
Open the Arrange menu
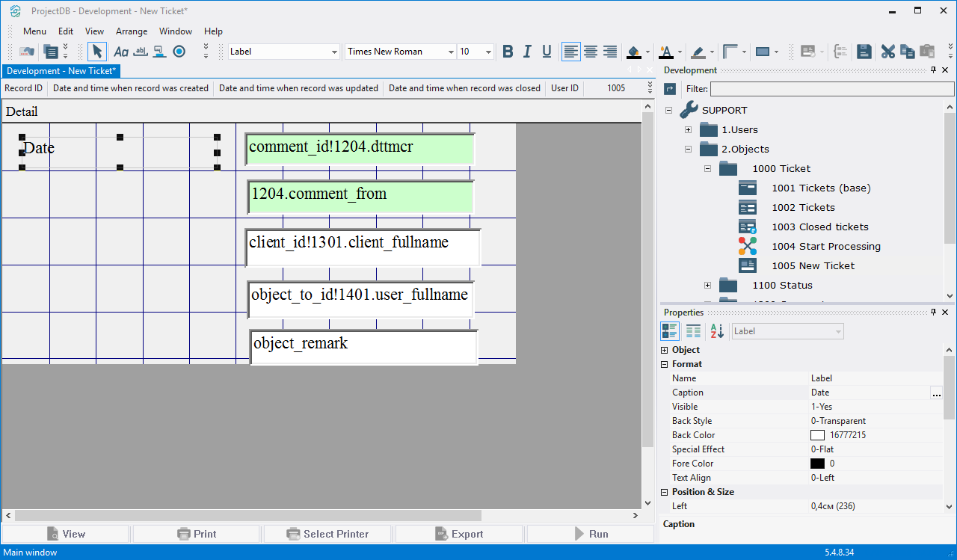(131, 31)
